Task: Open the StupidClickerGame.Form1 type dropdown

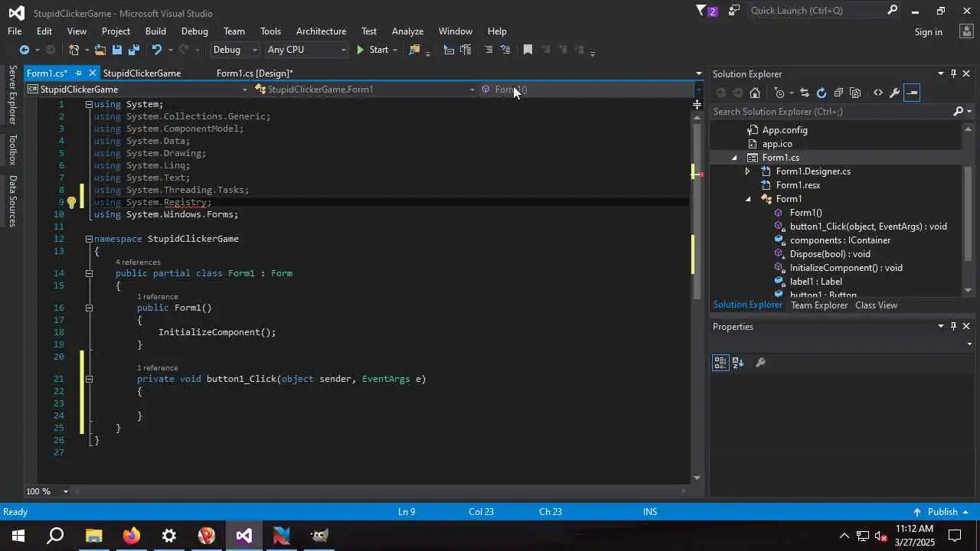Action: tap(364, 90)
